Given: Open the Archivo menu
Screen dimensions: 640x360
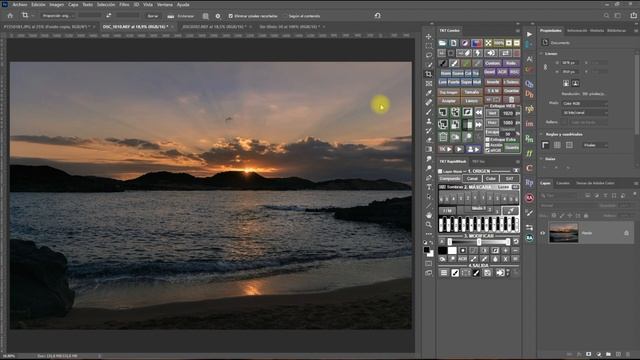Looking at the screenshot, I should [20, 4].
